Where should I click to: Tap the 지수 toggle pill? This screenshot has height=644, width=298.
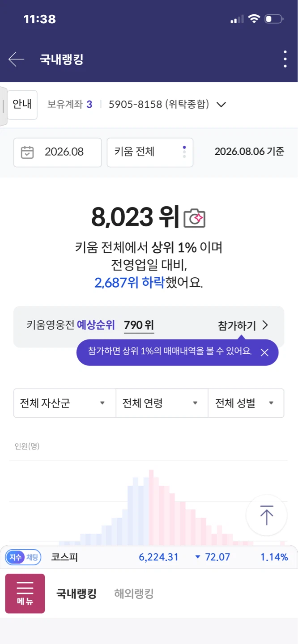15,557
